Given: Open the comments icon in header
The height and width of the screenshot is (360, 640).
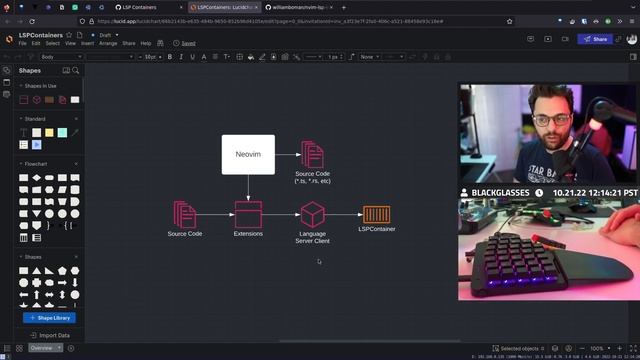Looking at the screenshot, I should (x=531, y=39).
